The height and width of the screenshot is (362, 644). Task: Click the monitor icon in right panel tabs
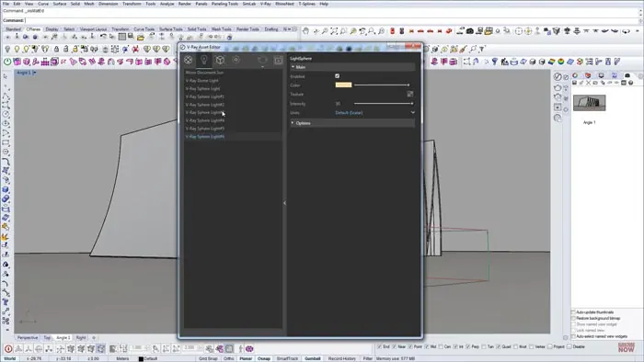[x=601, y=75]
